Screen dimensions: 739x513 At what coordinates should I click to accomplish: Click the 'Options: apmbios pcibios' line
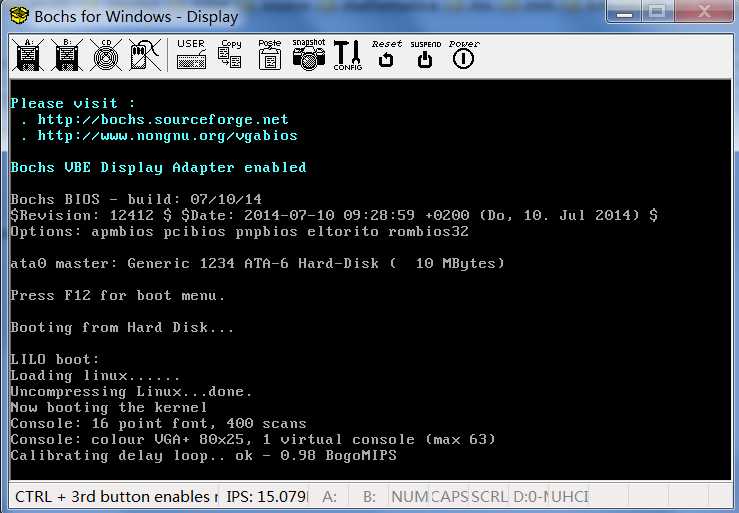click(x=239, y=232)
